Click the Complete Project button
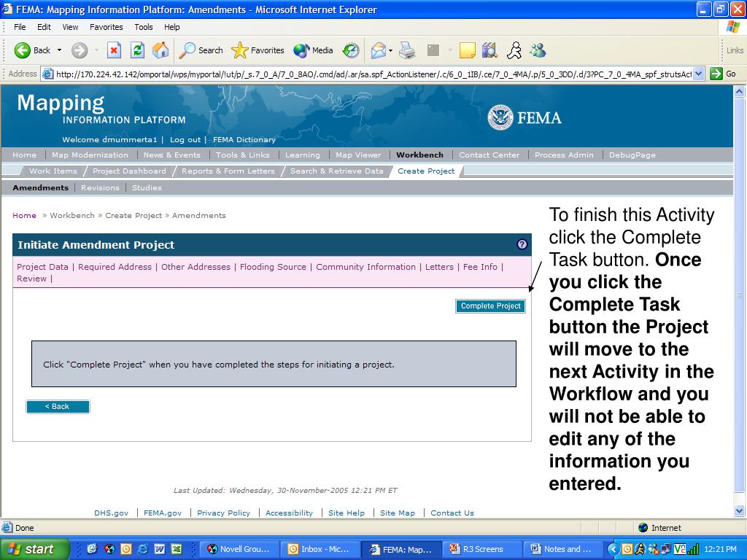The image size is (747, 560). click(x=490, y=306)
